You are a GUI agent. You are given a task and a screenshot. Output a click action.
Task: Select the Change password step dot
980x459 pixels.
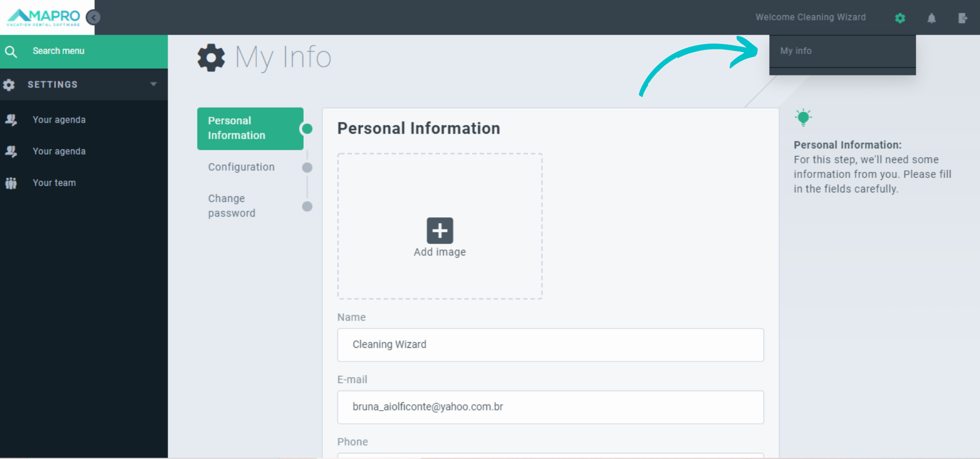[x=307, y=207]
